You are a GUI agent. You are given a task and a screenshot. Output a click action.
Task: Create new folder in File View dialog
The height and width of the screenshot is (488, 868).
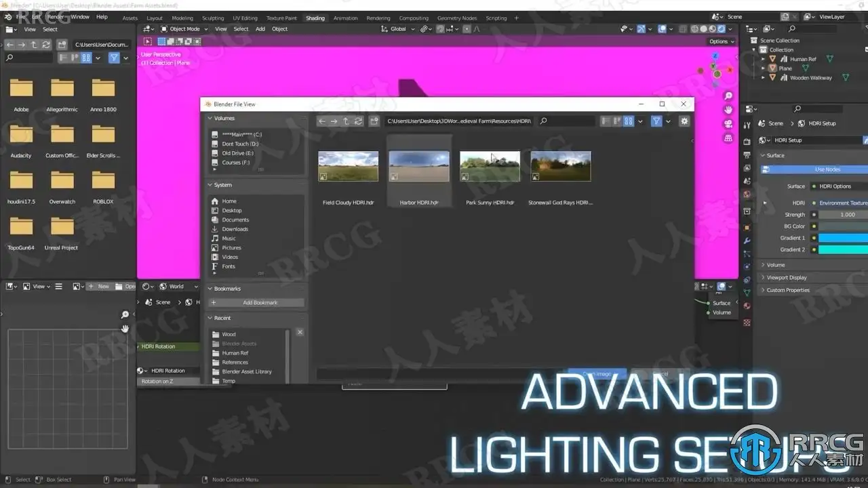point(374,121)
